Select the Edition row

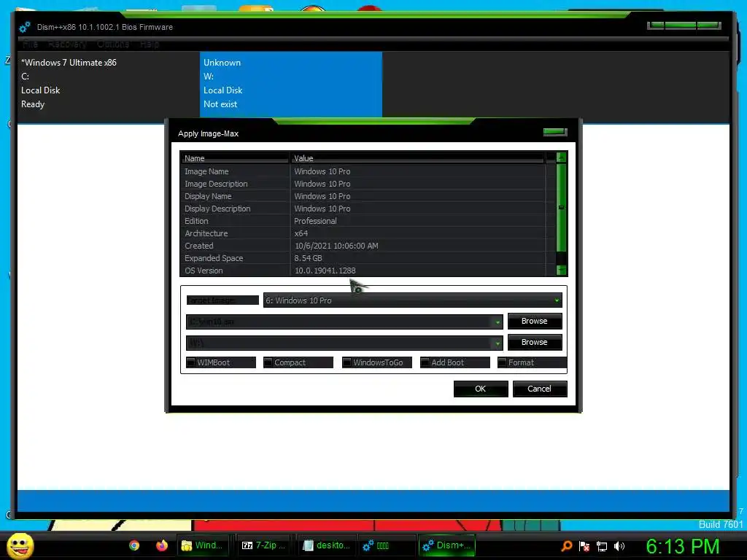click(x=363, y=221)
